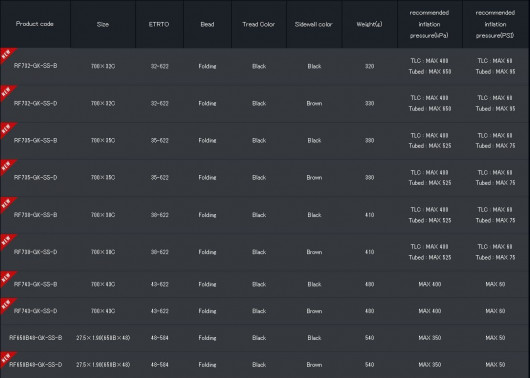The width and height of the screenshot is (530, 378).
Task: Click the NEW ribbon on RF732-GK-SS-B row
Action: point(7,55)
